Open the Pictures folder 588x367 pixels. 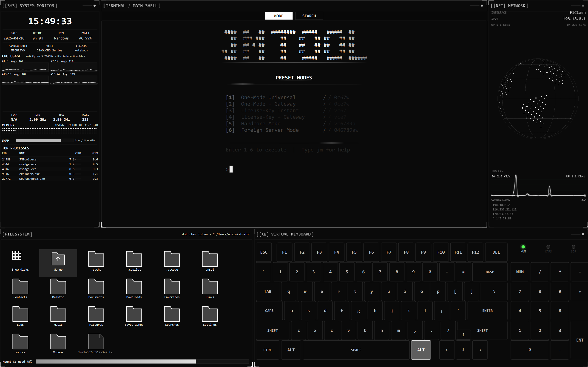tap(96, 315)
